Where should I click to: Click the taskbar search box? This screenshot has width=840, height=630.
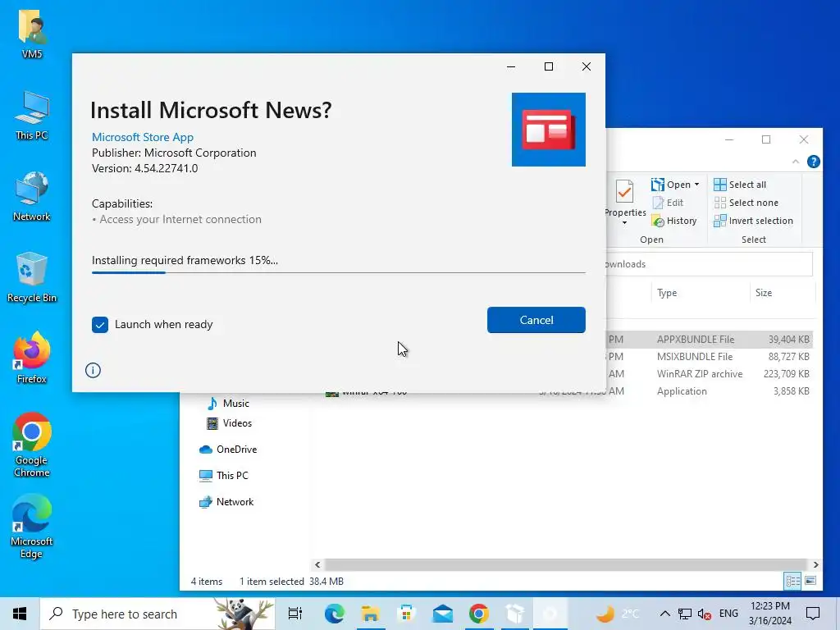coord(157,614)
